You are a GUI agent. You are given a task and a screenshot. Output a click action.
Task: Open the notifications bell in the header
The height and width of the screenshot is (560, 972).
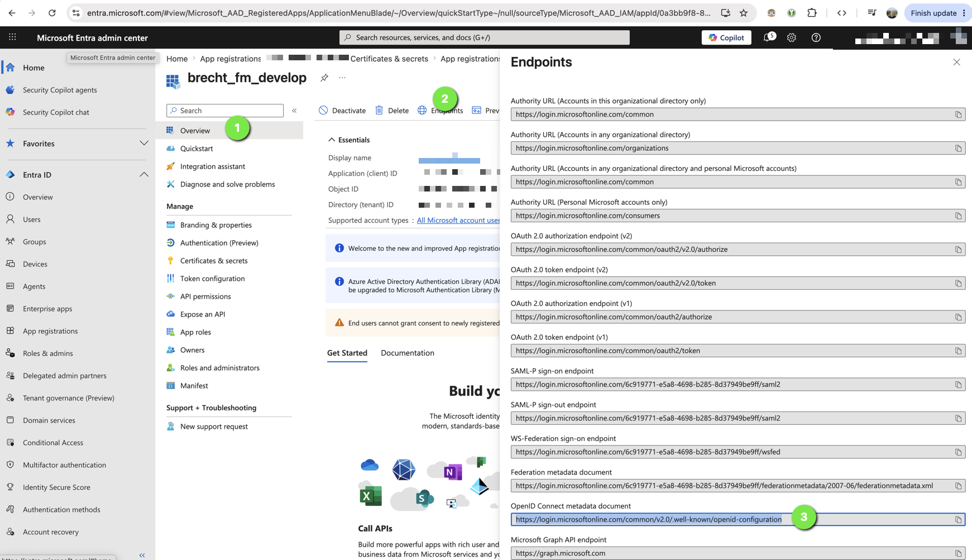[769, 37]
